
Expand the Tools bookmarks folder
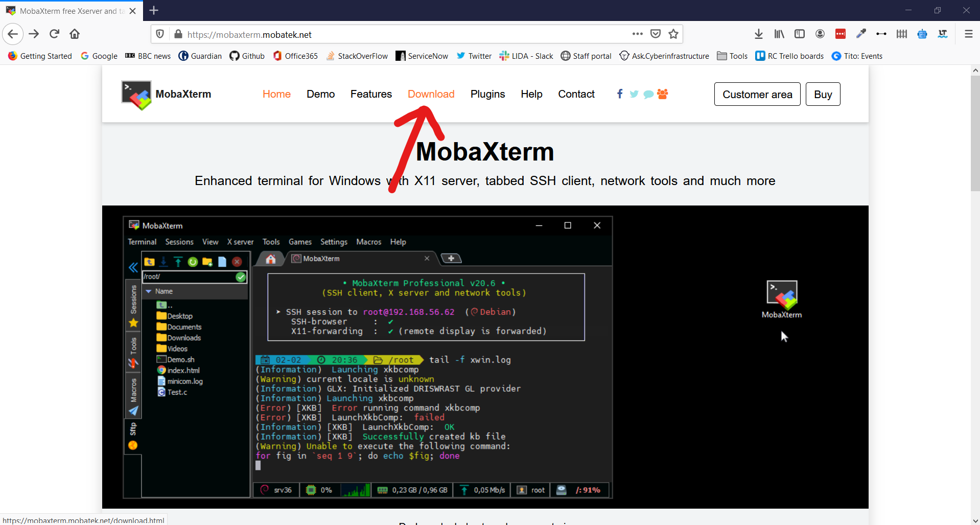(732, 56)
